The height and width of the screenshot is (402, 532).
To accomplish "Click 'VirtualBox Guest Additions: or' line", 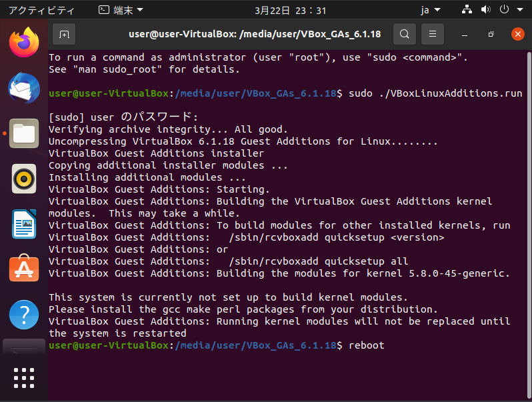I will pyautogui.click(x=138, y=249).
